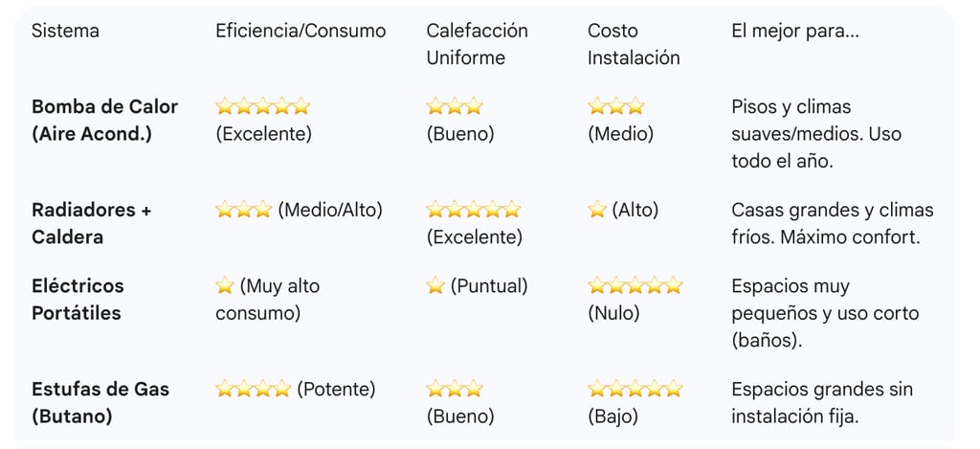980x449 pixels.
Task: Click Radiadores + Caldera's three-star efficiency rating
Action: tap(244, 210)
